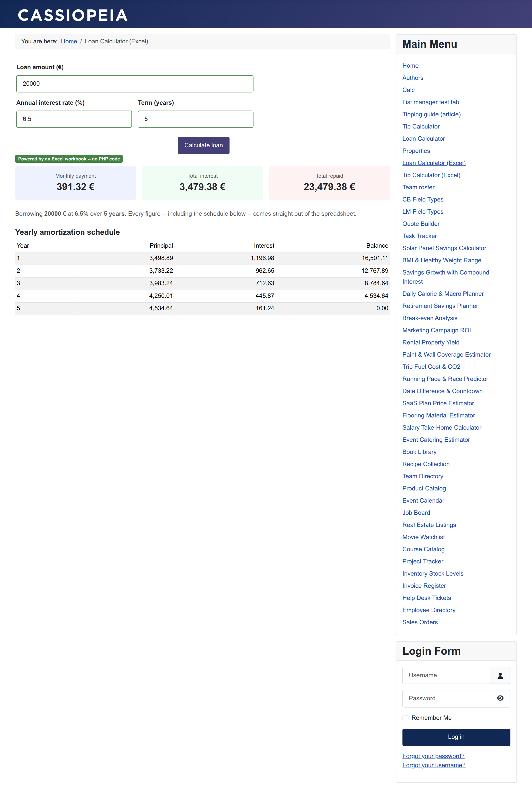Open Job Board menu item
The width and height of the screenshot is (532, 789).
pos(416,513)
